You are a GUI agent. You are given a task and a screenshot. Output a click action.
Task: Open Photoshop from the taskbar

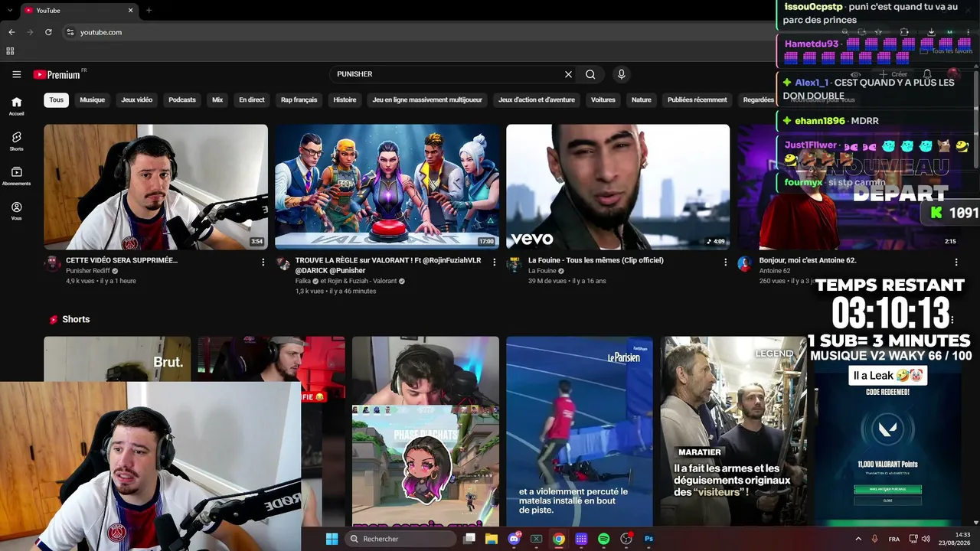648,539
